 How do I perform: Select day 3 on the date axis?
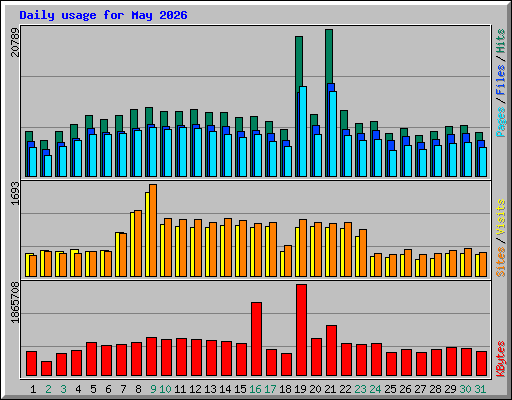63,389
